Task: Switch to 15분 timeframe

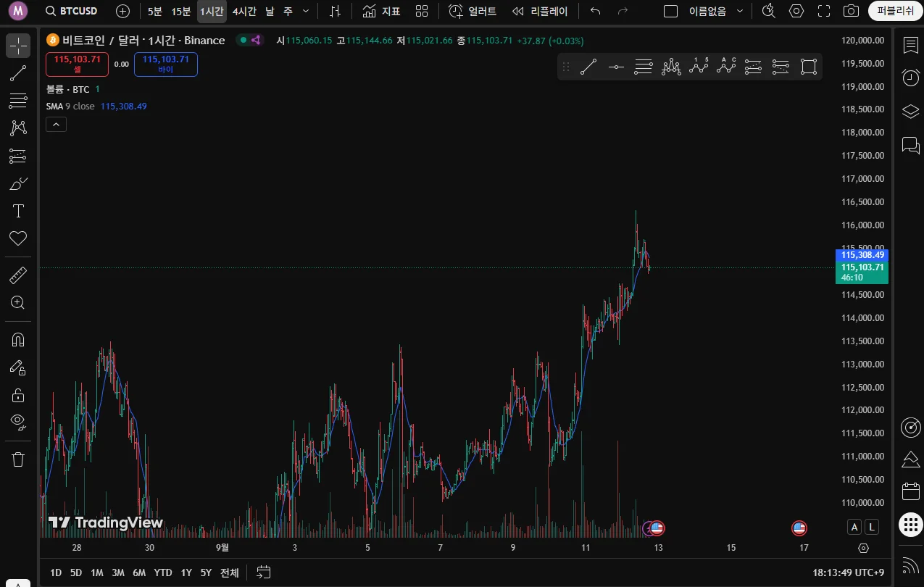Action: (x=181, y=11)
